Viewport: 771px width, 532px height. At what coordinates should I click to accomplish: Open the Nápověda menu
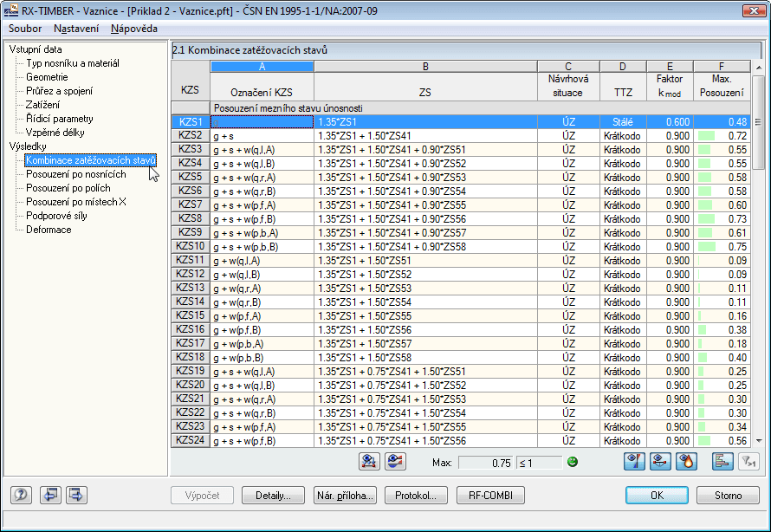pos(134,29)
